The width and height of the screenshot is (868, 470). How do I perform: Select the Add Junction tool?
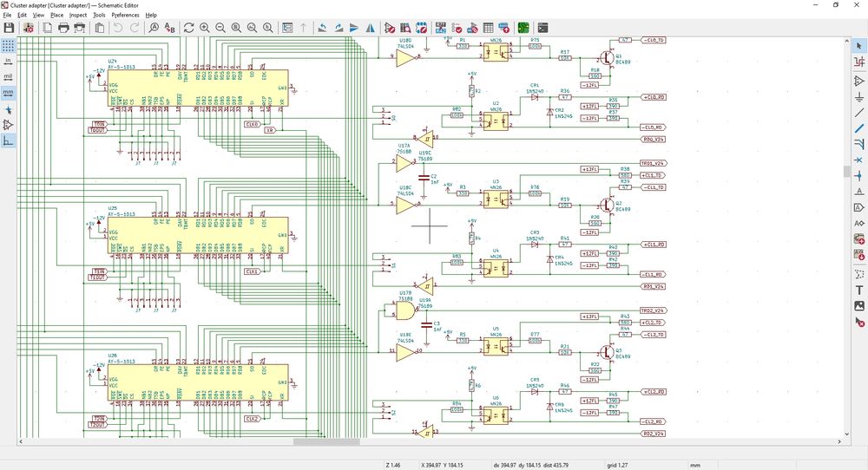[859, 176]
